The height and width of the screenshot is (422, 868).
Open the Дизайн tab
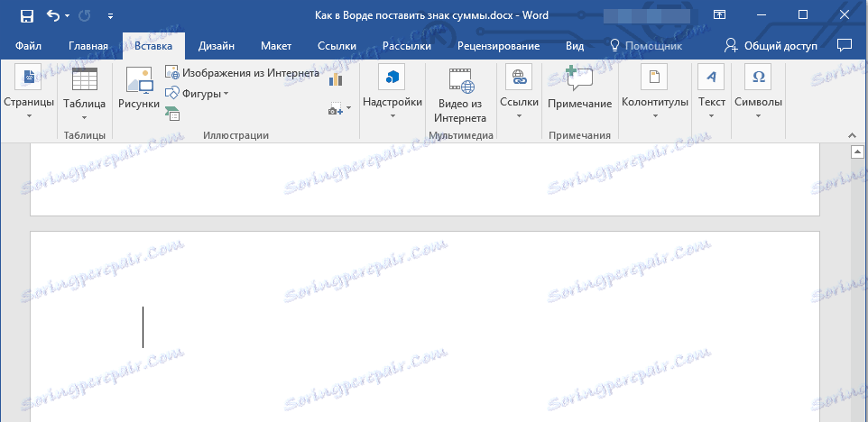pos(217,46)
